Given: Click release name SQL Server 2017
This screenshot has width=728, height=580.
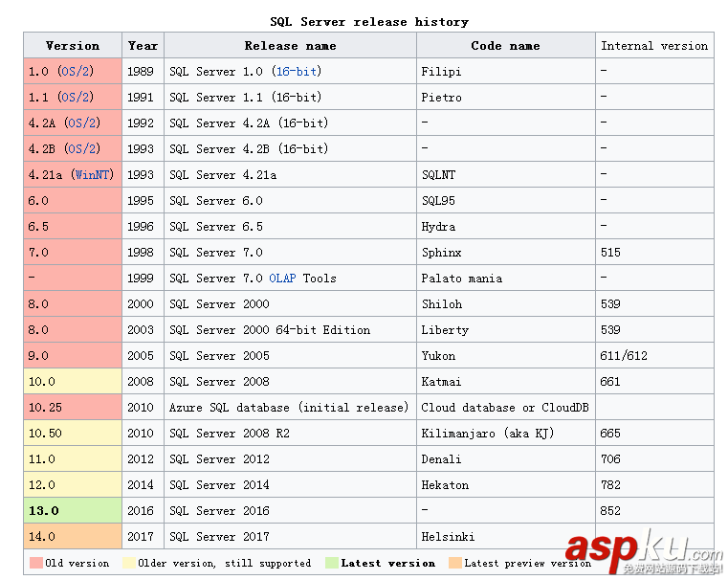Looking at the screenshot, I should tap(219, 537).
